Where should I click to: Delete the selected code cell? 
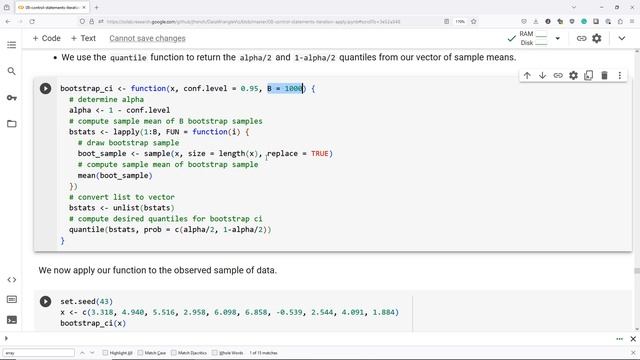604,76
